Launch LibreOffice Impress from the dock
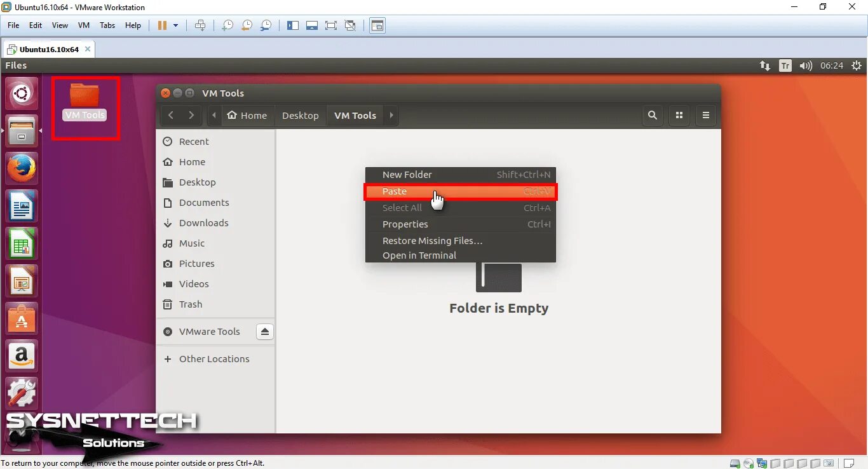 tap(22, 280)
